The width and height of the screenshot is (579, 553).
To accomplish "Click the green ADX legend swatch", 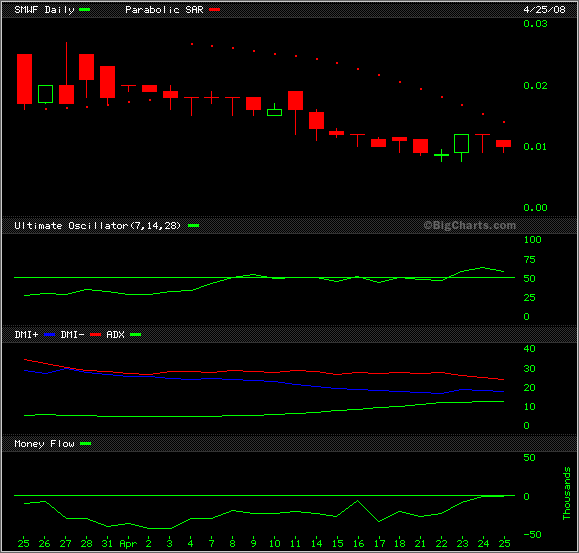I will pos(136,335).
